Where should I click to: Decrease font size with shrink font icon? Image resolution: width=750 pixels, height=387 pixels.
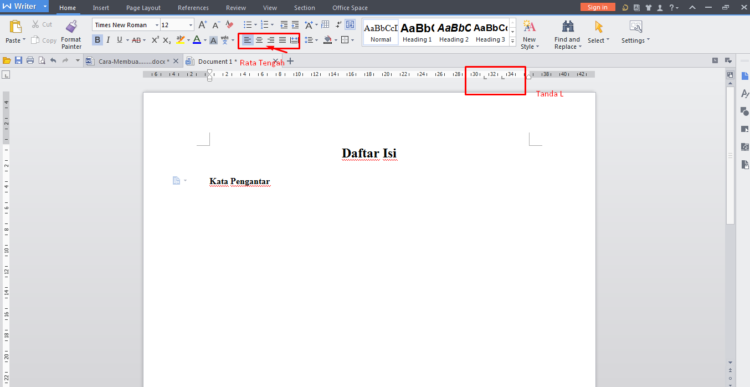click(x=216, y=25)
